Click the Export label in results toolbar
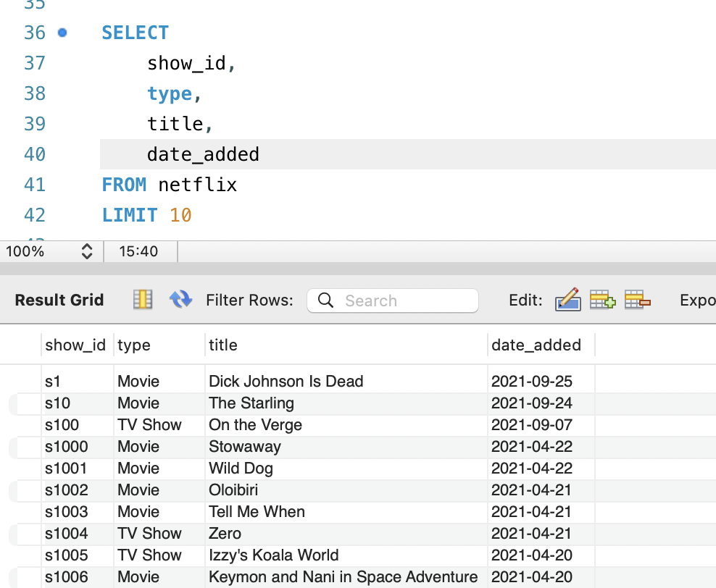Image resolution: width=716 pixels, height=588 pixels. click(698, 301)
